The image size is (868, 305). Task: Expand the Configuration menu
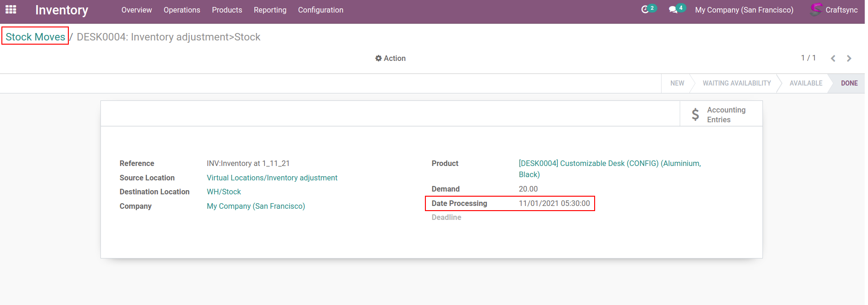[320, 10]
